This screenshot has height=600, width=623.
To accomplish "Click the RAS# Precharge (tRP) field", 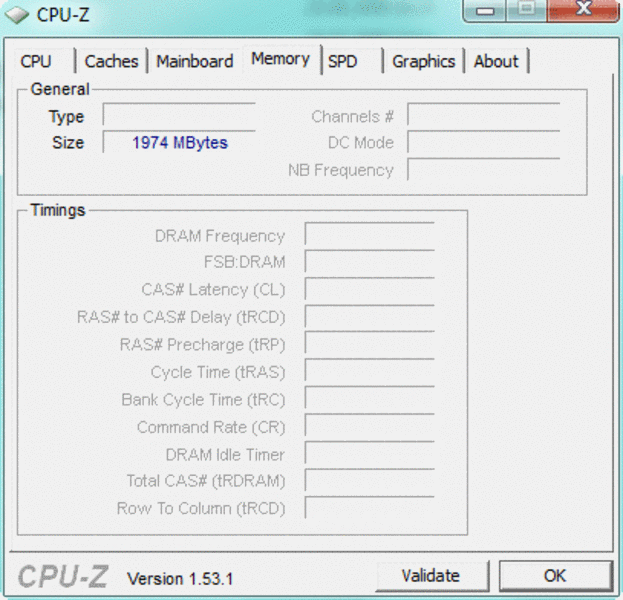I will click(x=370, y=343).
